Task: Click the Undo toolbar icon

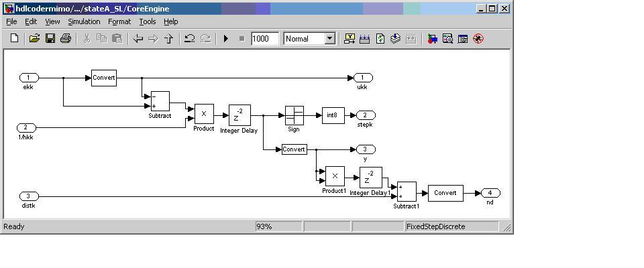Action: [x=189, y=39]
